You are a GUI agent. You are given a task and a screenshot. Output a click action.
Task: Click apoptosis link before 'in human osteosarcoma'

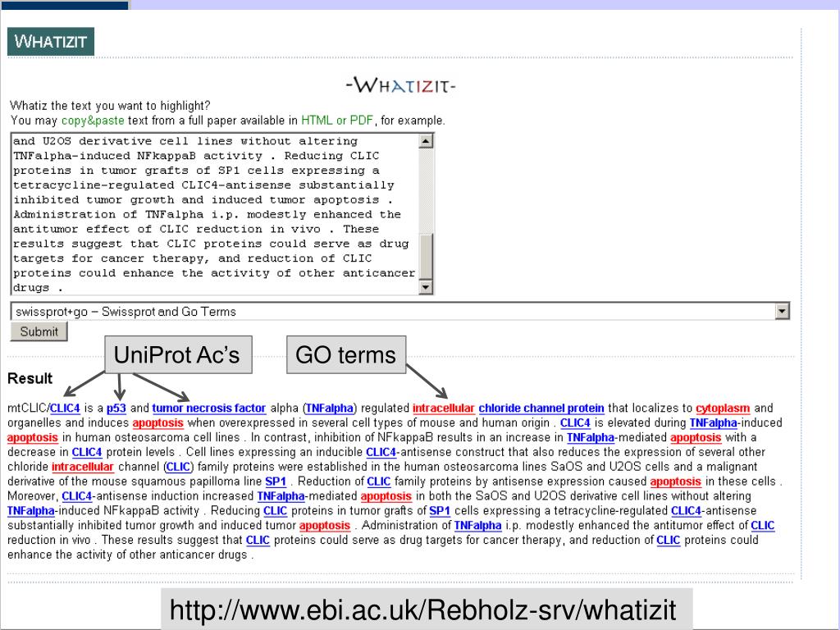33,437
